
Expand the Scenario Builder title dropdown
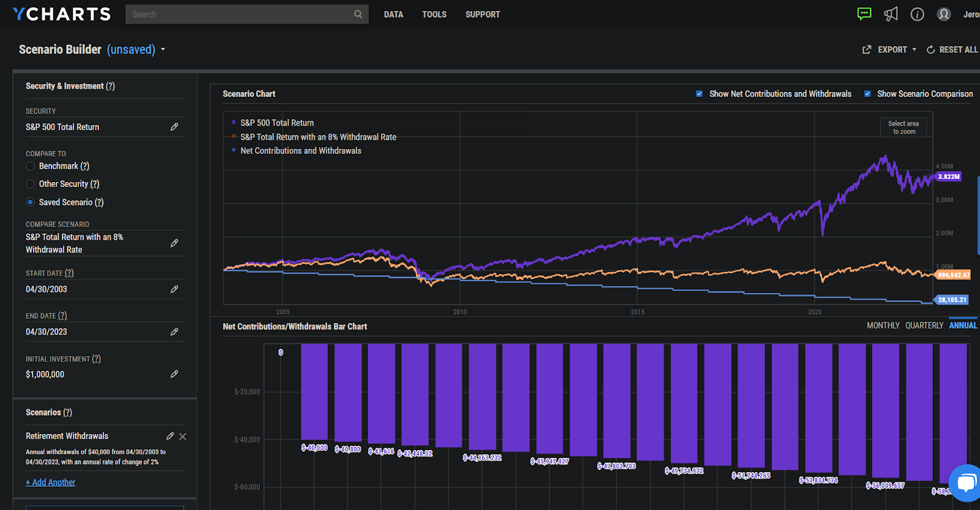coord(163,50)
